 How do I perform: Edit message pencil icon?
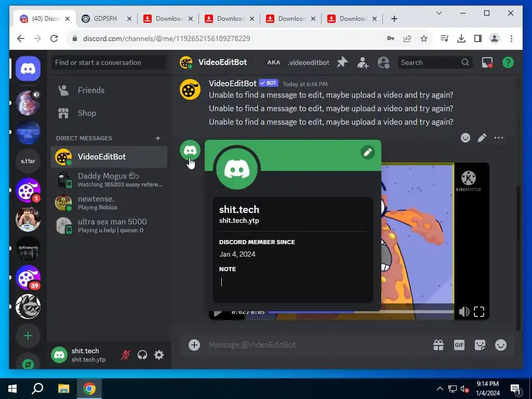click(482, 138)
